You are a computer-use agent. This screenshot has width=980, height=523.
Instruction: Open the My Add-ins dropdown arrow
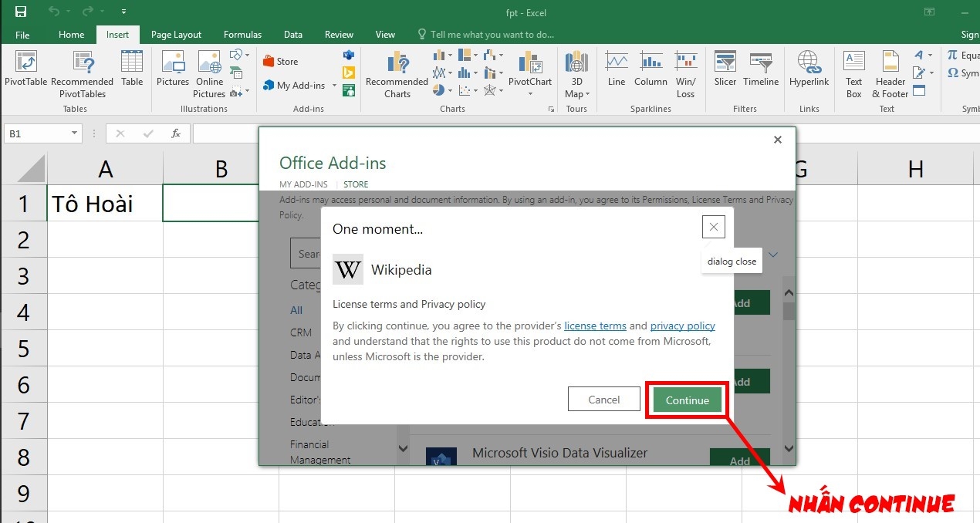pos(334,86)
